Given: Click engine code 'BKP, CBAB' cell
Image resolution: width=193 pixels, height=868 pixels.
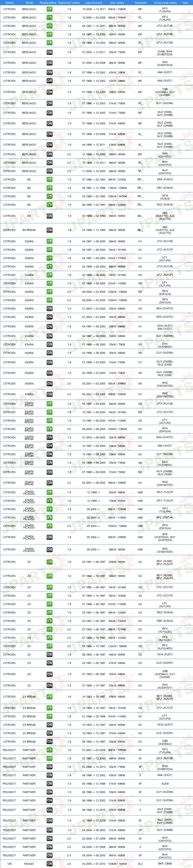Looking at the screenshot, I should coord(165,864).
